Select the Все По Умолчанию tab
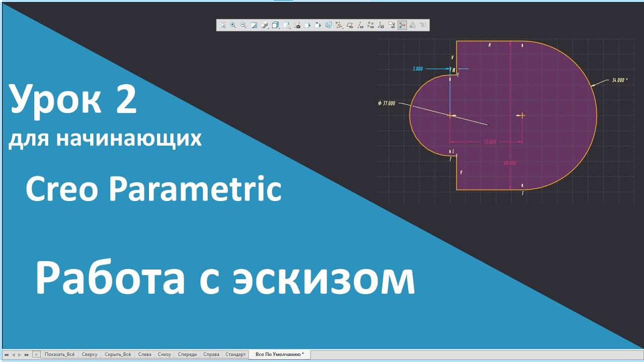Screen dimensions: 644x362 point(280,354)
